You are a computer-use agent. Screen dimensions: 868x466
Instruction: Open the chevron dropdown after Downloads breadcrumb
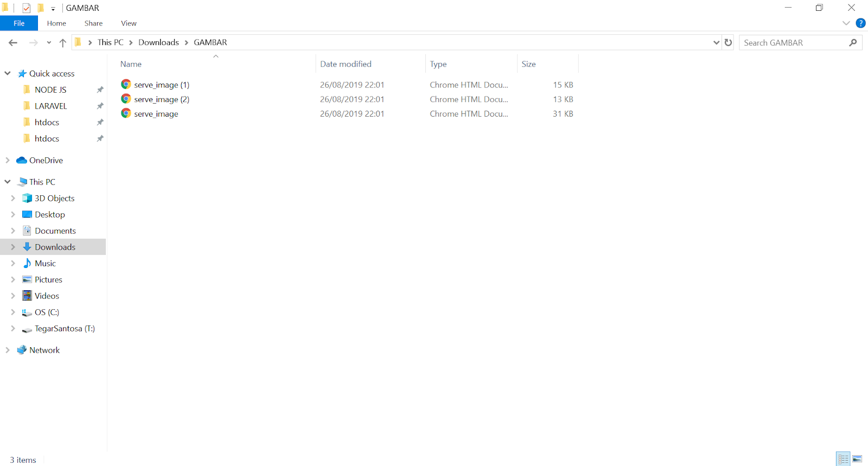[x=186, y=42]
